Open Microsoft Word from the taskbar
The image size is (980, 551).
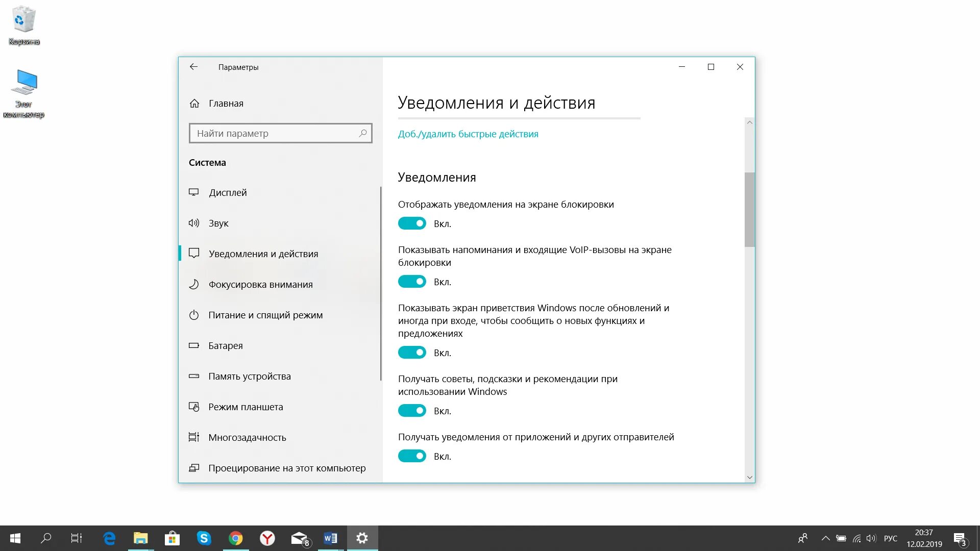coord(330,538)
